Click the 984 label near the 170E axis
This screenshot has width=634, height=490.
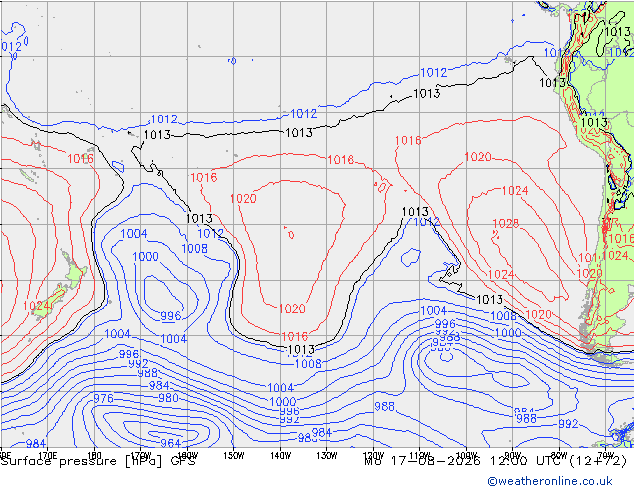click(x=36, y=444)
